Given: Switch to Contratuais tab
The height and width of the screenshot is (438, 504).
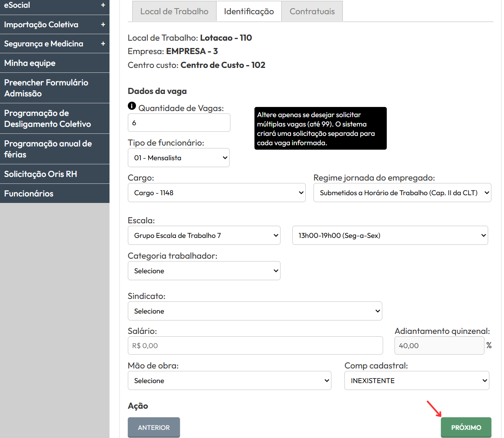Looking at the screenshot, I should click(312, 11).
